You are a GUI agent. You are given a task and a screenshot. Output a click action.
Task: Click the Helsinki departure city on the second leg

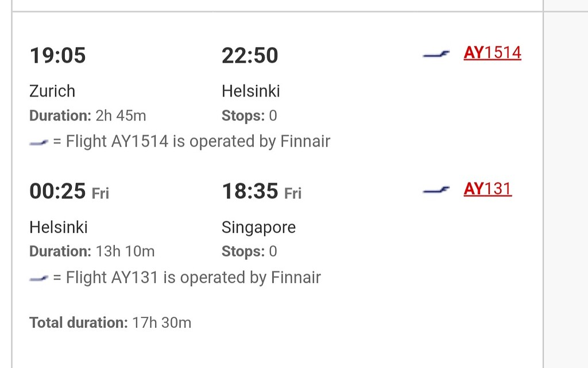59,227
